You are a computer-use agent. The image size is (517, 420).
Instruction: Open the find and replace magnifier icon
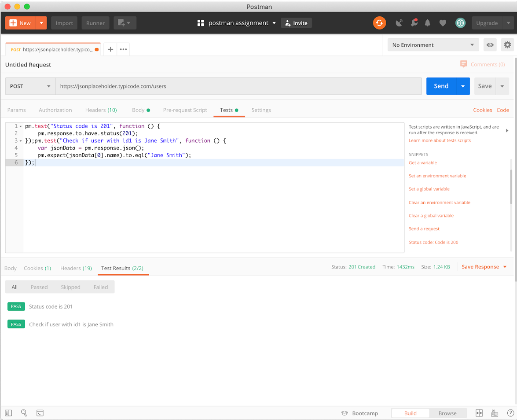[x=24, y=413]
